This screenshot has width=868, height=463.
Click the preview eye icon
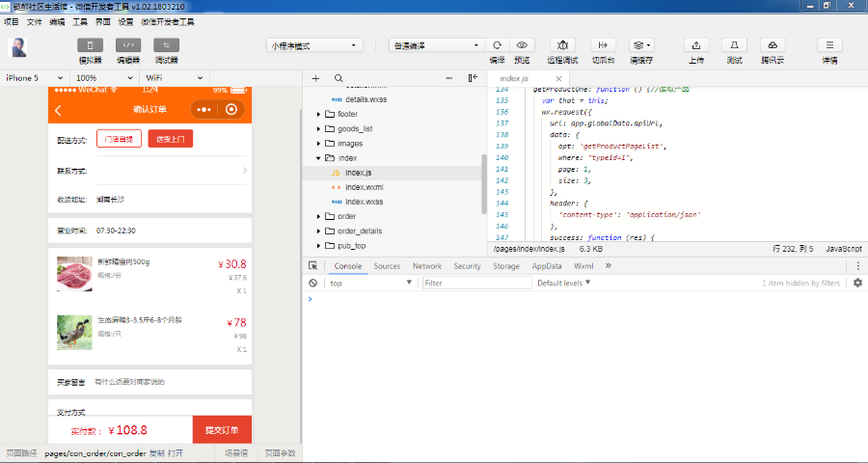point(522,45)
